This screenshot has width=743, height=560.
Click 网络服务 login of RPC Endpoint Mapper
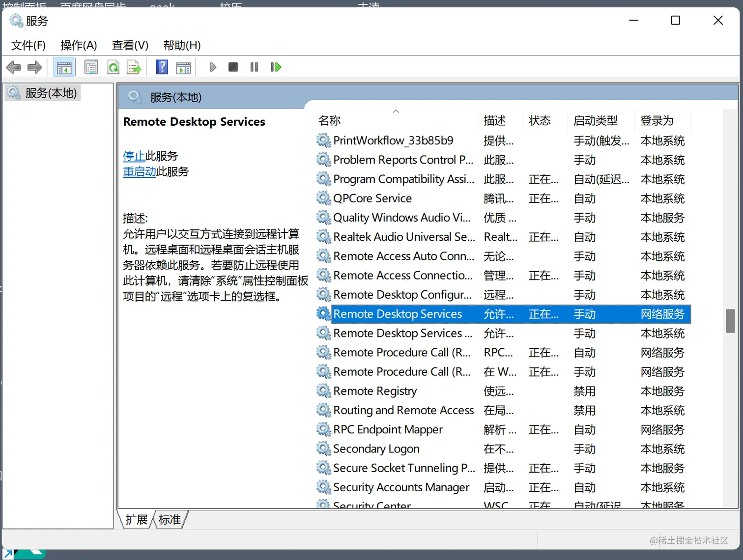pyautogui.click(x=662, y=429)
